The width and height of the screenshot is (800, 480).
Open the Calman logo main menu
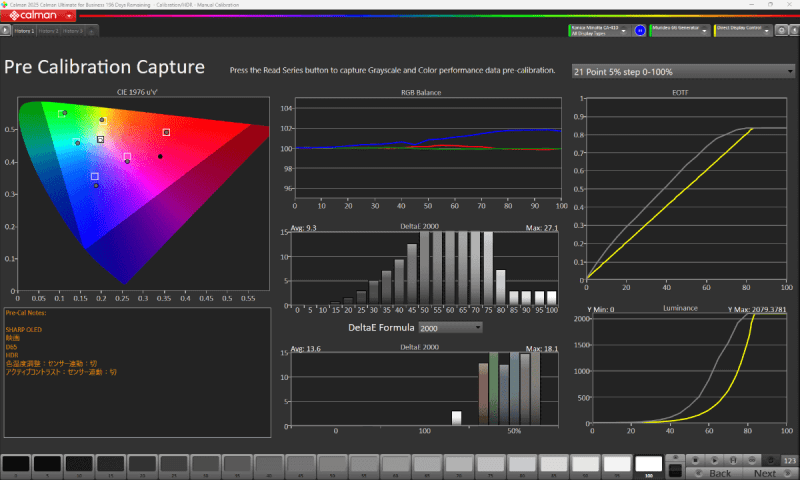tap(38, 16)
